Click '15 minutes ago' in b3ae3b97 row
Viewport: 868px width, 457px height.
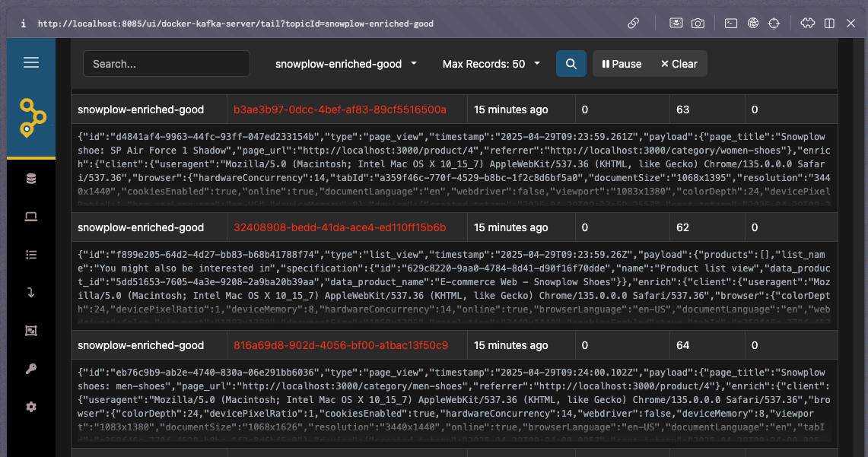click(511, 109)
